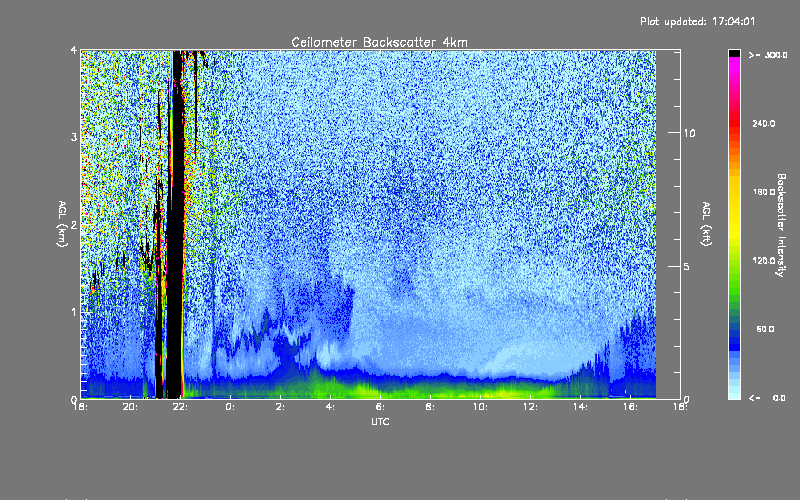Click the '10:' UTC time tick label
Image resolution: width=800 pixels, height=500 pixels.
point(480,407)
